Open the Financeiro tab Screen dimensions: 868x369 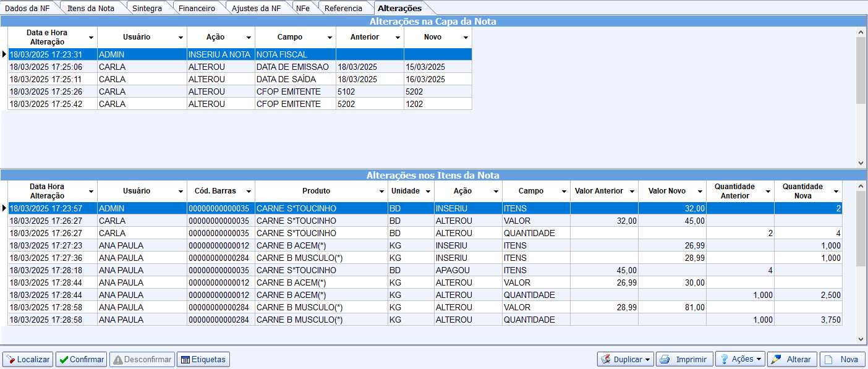(x=195, y=8)
